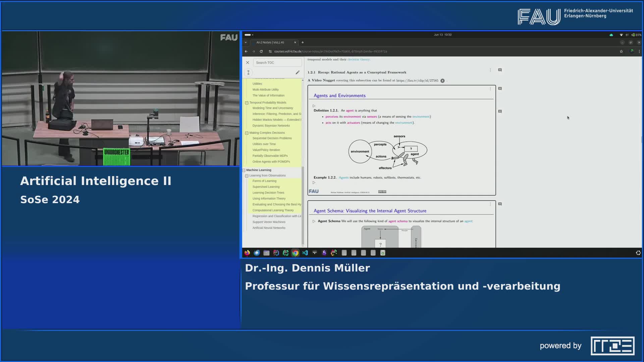Screen dimensions: 644x362
Task: Click the Search TOC input field
Action: pyautogui.click(x=277, y=63)
